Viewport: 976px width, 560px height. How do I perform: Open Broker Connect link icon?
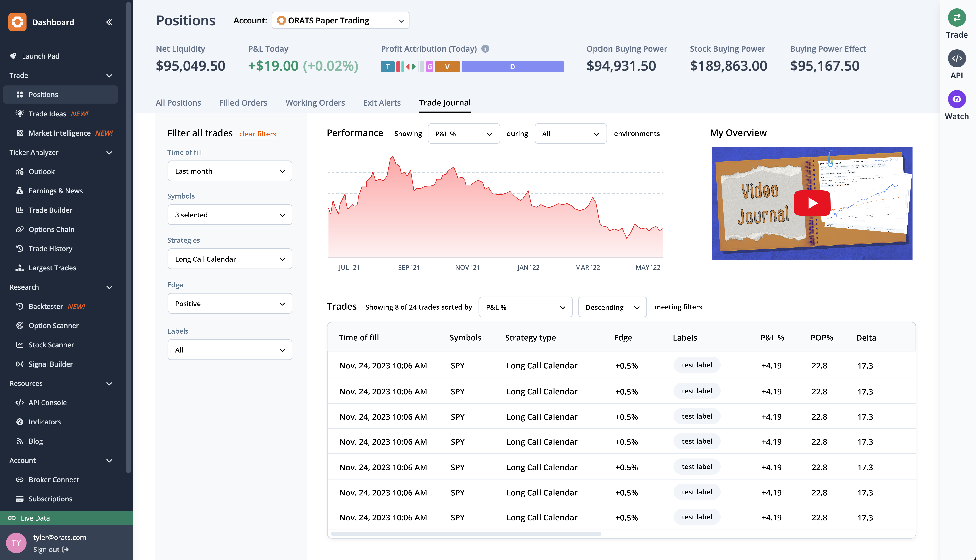click(20, 479)
